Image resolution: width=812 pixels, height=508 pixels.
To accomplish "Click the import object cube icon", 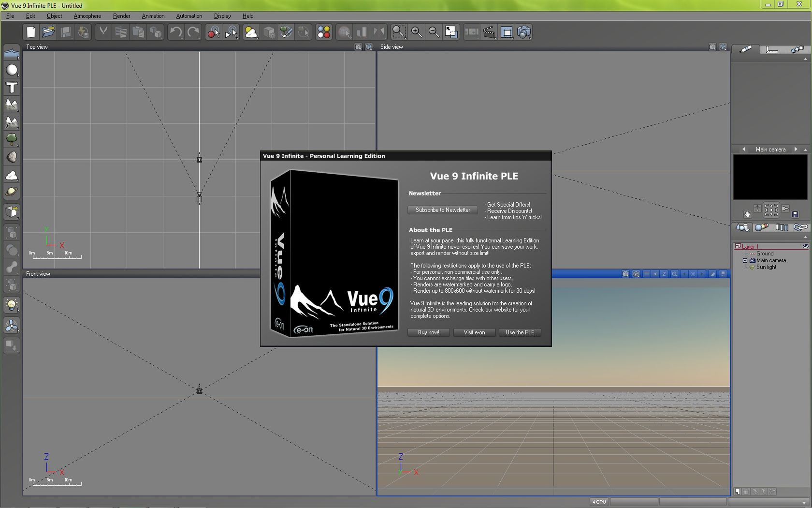I will tap(12, 212).
